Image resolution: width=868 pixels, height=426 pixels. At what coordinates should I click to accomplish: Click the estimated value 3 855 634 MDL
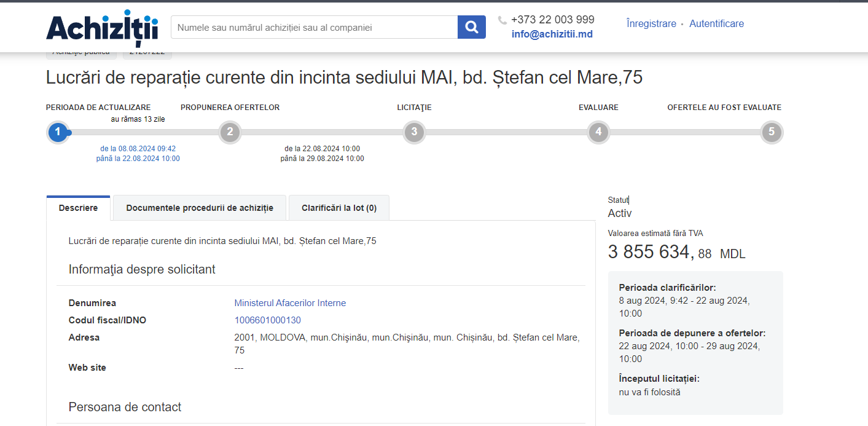point(676,252)
